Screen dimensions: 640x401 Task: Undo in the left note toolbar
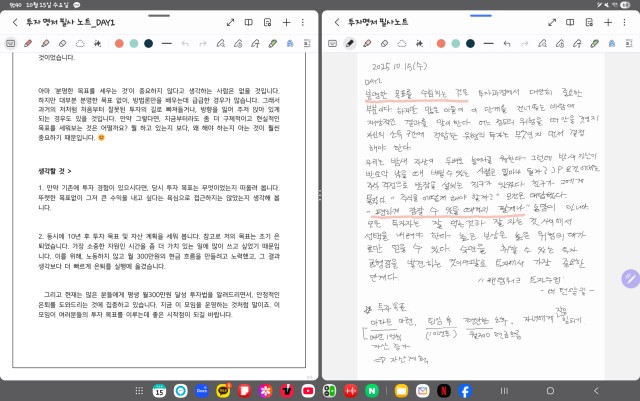(185, 43)
